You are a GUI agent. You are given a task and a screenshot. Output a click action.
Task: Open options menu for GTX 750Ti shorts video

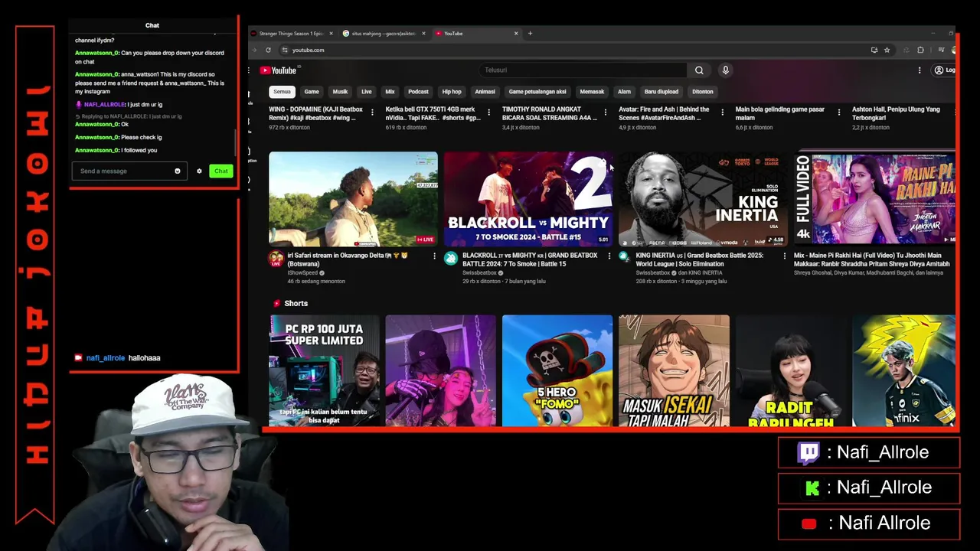click(x=488, y=112)
